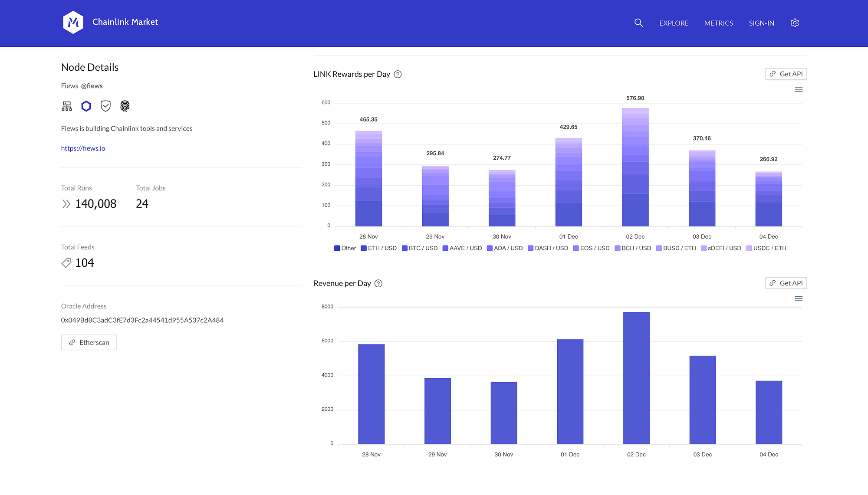The image size is (868, 495).
Task: Click the 370.46 data label
Action: point(702,138)
